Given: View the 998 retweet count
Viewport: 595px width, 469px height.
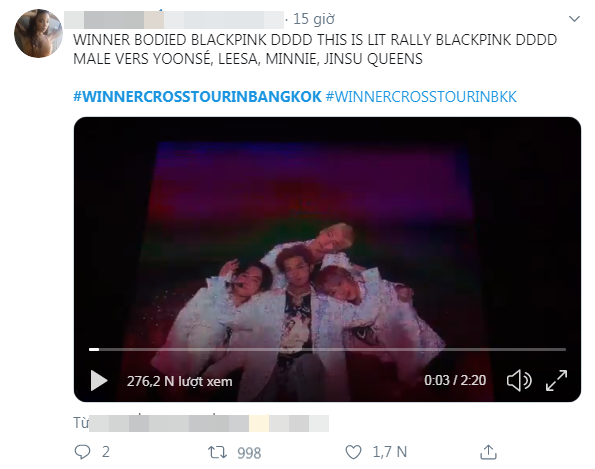Looking at the screenshot, I should 249,453.
